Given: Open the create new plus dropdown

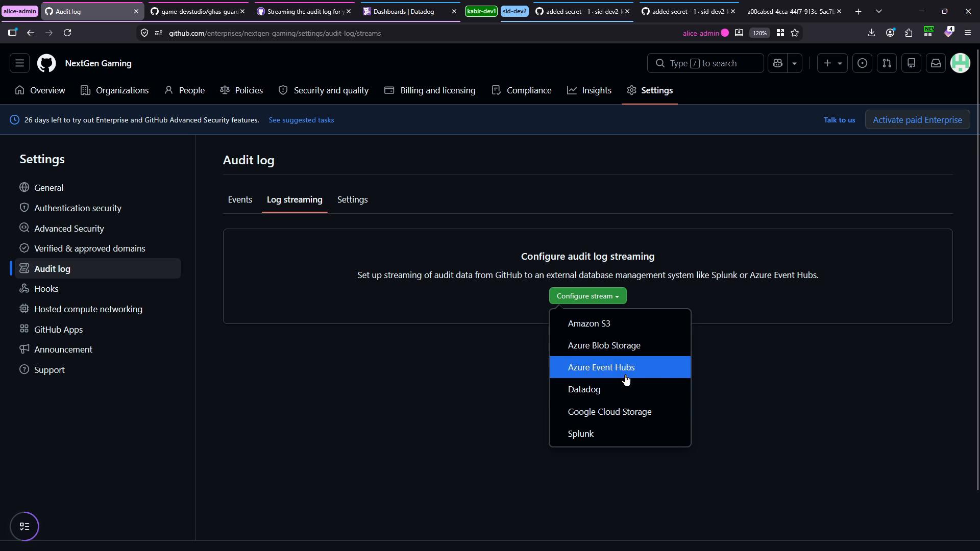Looking at the screenshot, I should (832, 63).
